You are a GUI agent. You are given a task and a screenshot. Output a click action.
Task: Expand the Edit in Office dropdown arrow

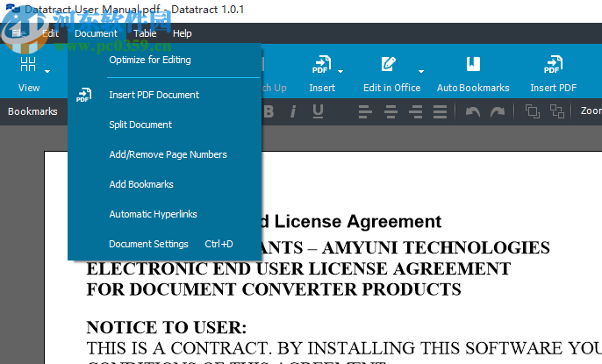pos(421,71)
